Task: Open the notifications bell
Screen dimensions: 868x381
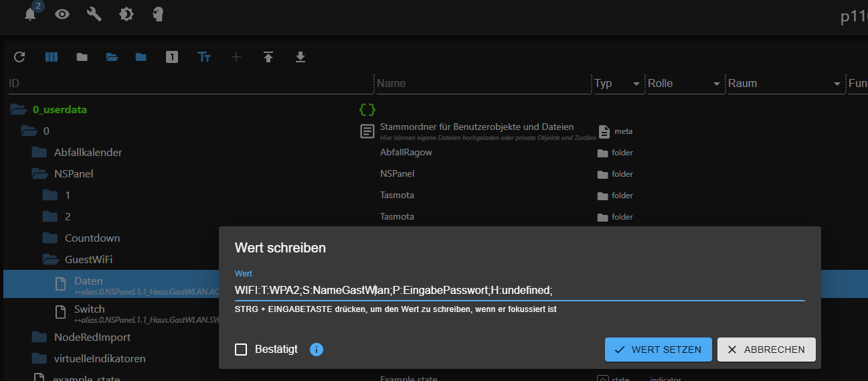Action: tap(30, 14)
